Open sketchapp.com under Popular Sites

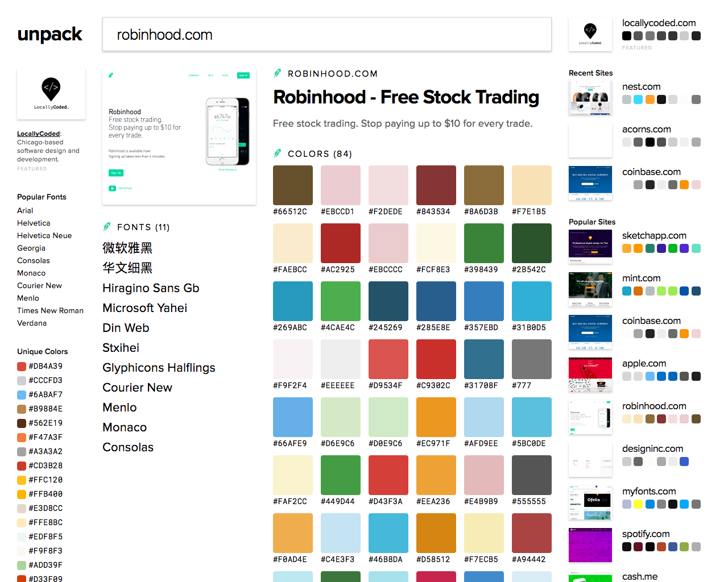(x=654, y=235)
